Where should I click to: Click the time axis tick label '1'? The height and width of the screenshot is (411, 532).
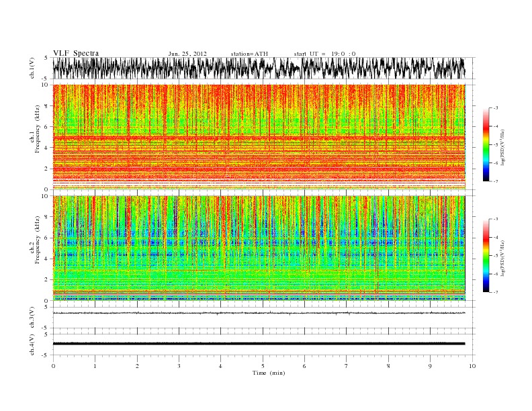(95, 366)
